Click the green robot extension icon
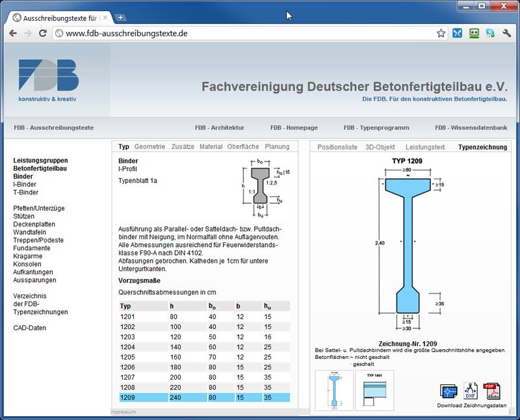The width and height of the screenshot is (520, 420). 474,33
